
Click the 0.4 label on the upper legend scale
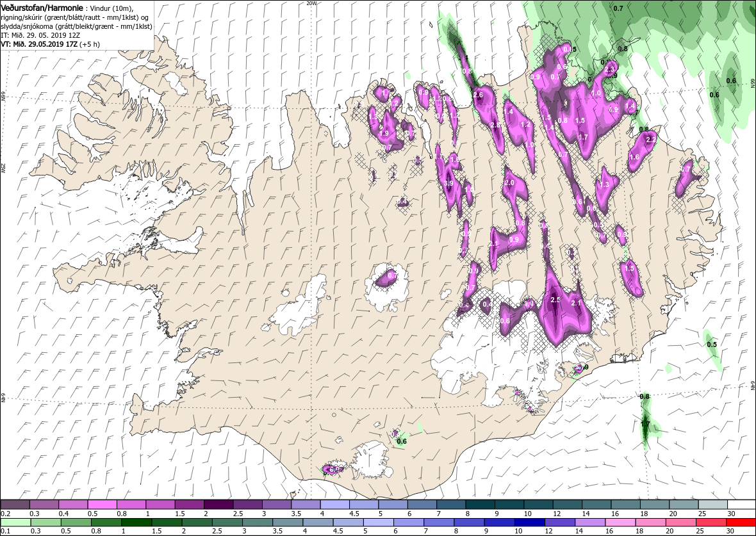[63, 514]
